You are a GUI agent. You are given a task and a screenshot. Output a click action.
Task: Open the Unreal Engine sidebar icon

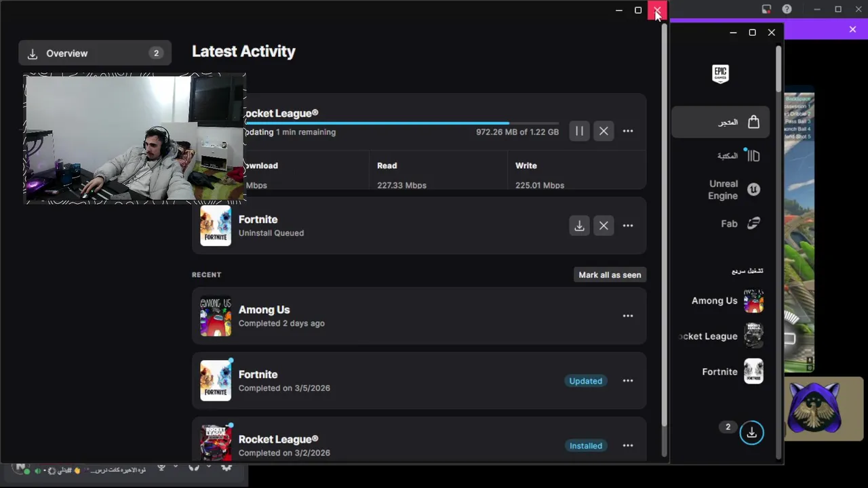[x=753, y=190]
